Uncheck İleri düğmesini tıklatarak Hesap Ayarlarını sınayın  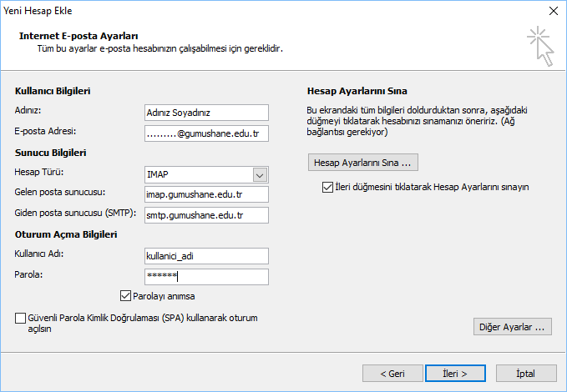327,188
